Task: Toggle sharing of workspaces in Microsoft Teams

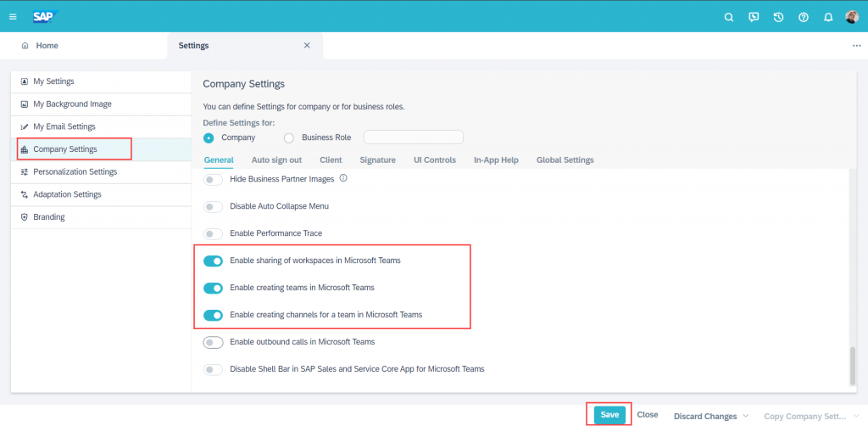Action: (x=213, y=261)
